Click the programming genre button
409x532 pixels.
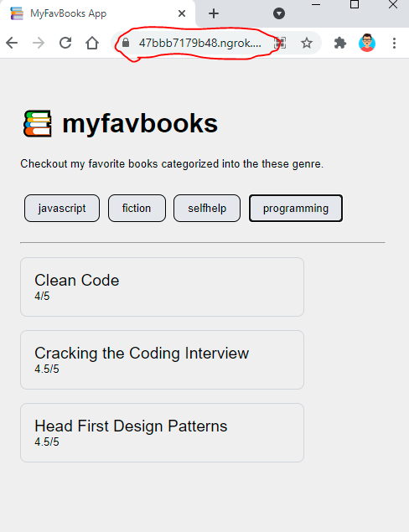coord(296,209)
